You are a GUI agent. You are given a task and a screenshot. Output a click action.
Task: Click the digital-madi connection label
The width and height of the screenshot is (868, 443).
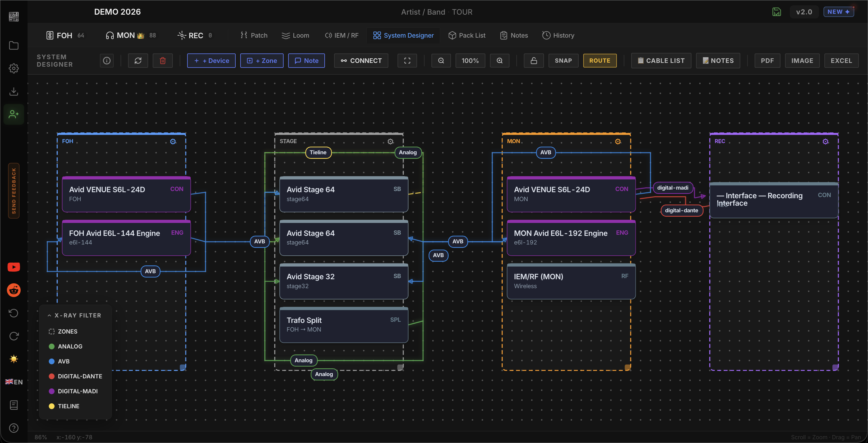673,188
